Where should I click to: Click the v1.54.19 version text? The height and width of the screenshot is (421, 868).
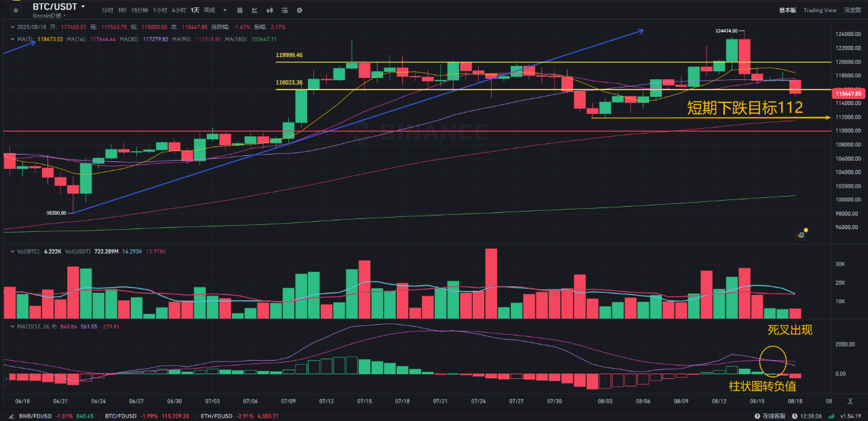(x=850, y=416)
